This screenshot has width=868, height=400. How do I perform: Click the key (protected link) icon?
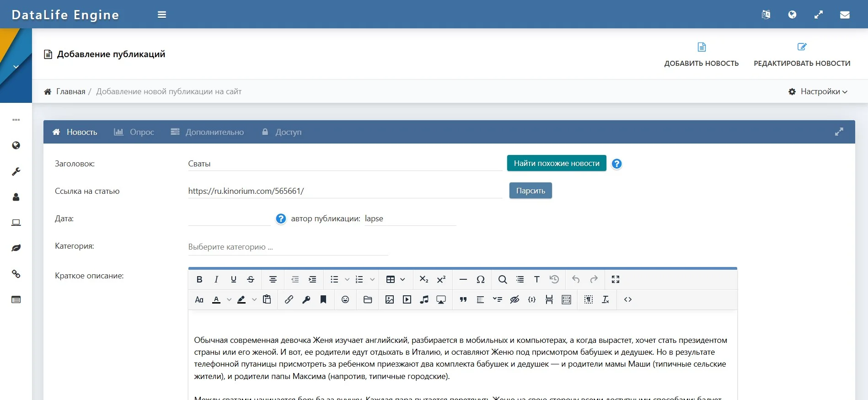click(306, 299)
